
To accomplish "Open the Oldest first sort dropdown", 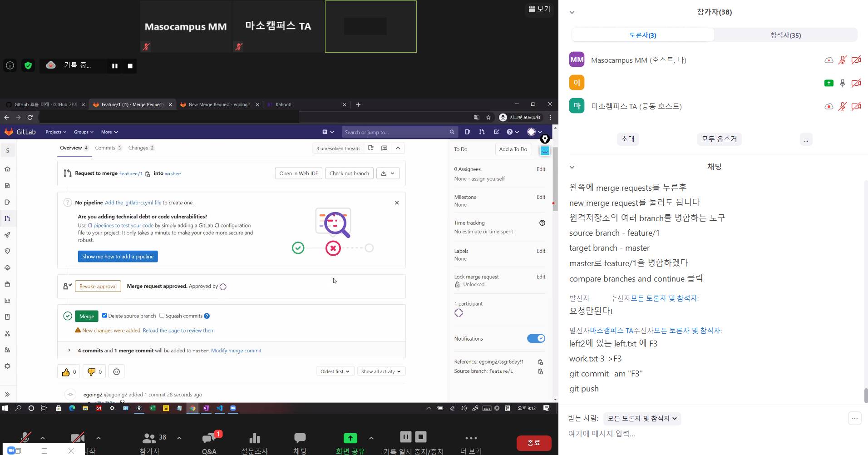I will point(335,371).
